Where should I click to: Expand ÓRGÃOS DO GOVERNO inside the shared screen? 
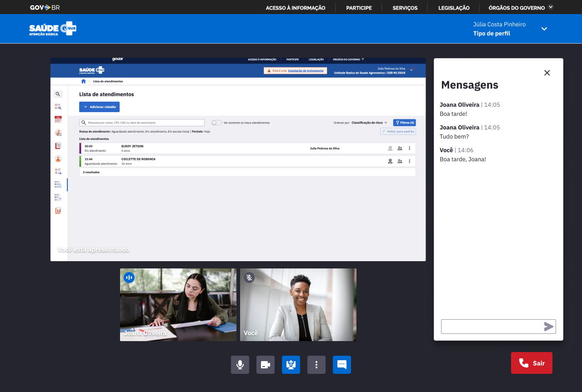pyautogui.click(x=348, y=59)
